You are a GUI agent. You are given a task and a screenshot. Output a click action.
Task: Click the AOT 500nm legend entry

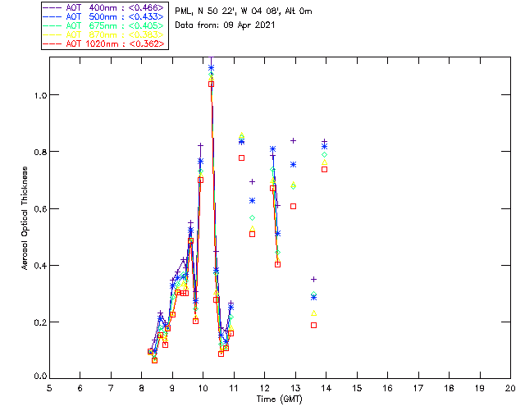coord(104,16)
